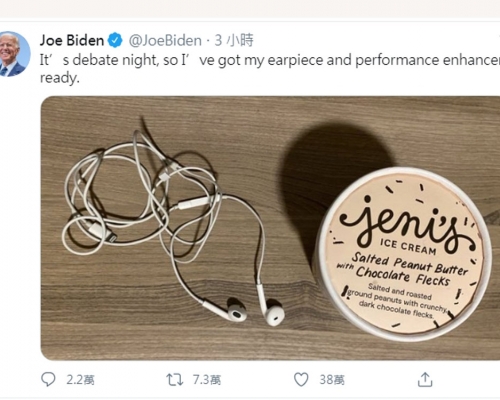The height and width of the screenshot is (400, 500).
Task: Retweet this post using the arrows icon
Action: point(175,380)
